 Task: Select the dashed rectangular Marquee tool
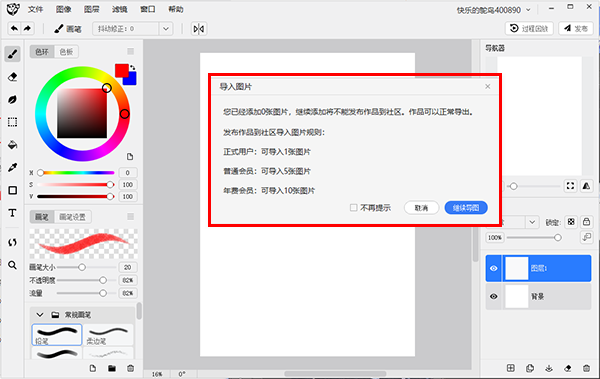pyautogui.click(x=12, y=122)
